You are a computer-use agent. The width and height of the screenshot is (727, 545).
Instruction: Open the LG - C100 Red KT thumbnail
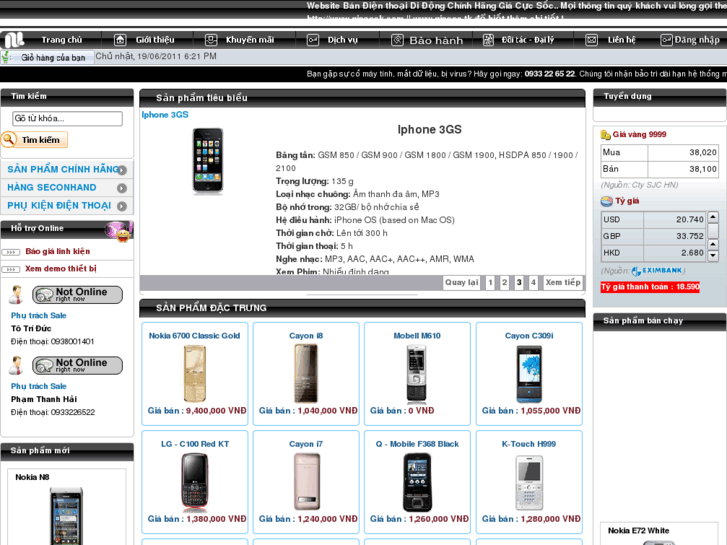coord(195,482)
